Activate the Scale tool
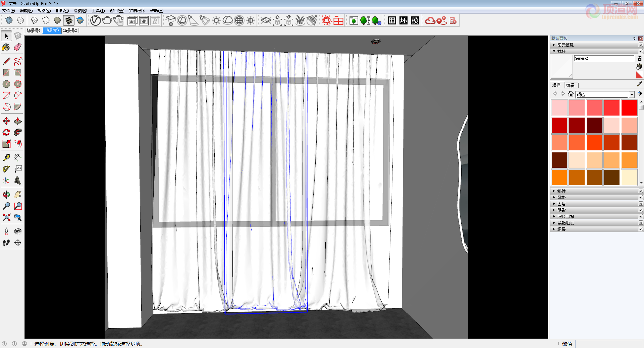Viewport: 644px width, 348px height. (x=6, y=144)
